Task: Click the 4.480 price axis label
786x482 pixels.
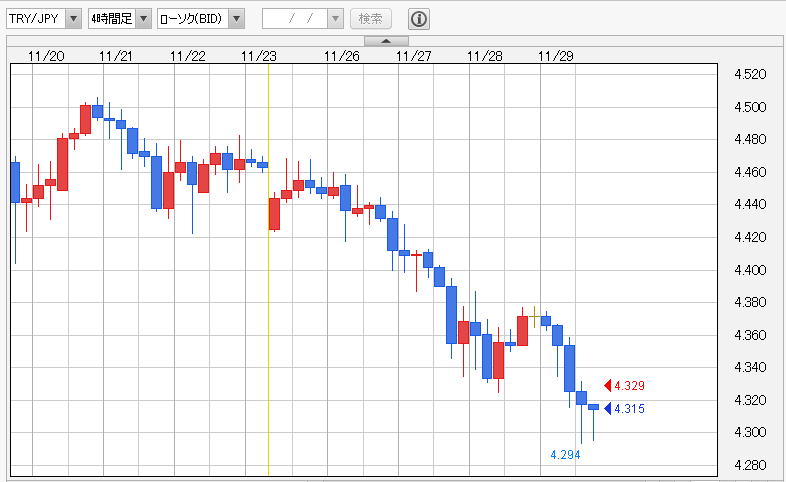Action: tap(750, 139)
